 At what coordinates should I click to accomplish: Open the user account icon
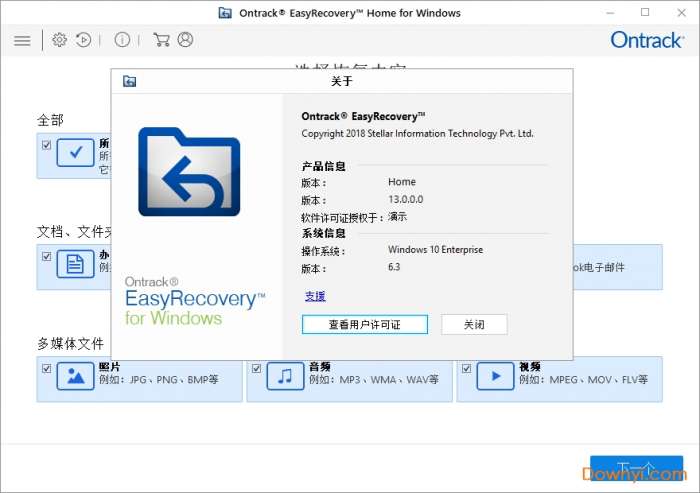[185, 40]
